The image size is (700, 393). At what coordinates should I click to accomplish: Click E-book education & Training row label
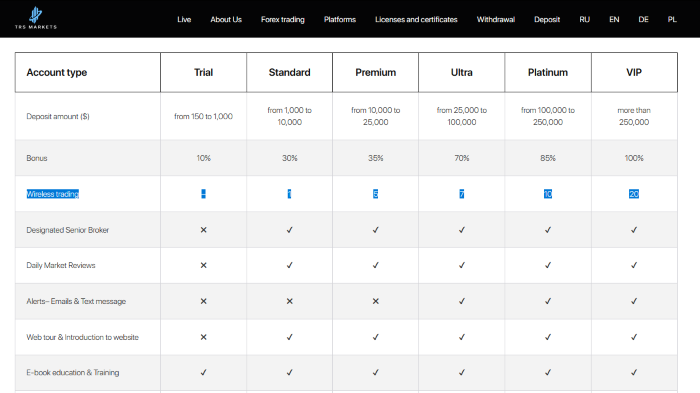pyautogui.click(x=73, y=372)
